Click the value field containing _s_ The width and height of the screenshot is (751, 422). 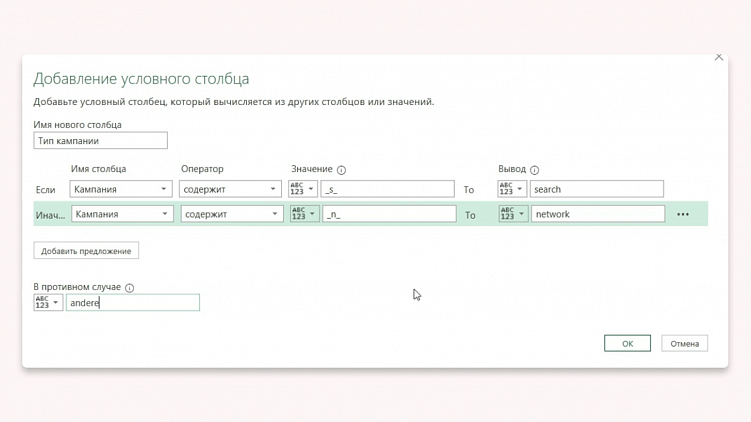pyautogui.click(x=387, y=189)
